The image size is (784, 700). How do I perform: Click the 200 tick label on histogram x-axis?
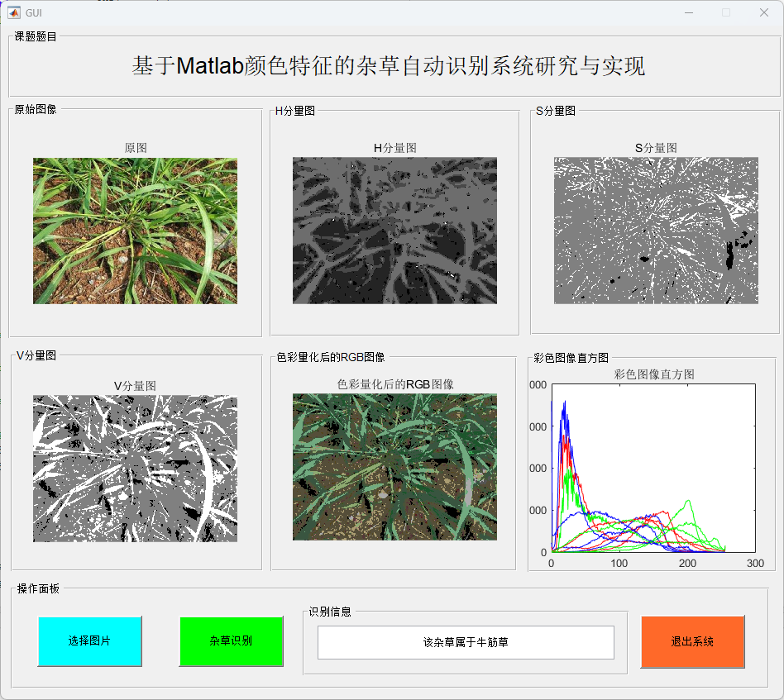(687, 563)
